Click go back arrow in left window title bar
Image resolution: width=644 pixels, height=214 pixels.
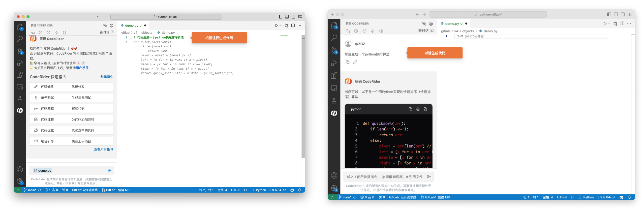[x=98, y=17]
